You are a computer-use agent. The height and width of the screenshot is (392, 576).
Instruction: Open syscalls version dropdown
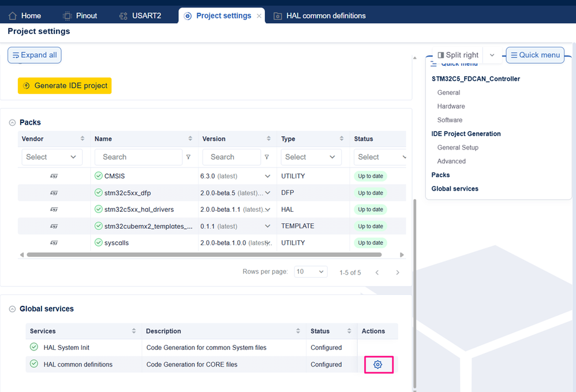268,243
